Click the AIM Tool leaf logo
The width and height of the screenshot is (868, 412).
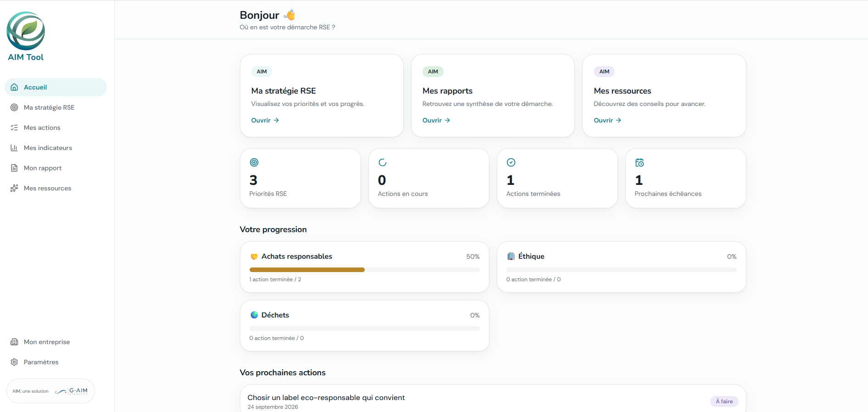click(26, 31)
